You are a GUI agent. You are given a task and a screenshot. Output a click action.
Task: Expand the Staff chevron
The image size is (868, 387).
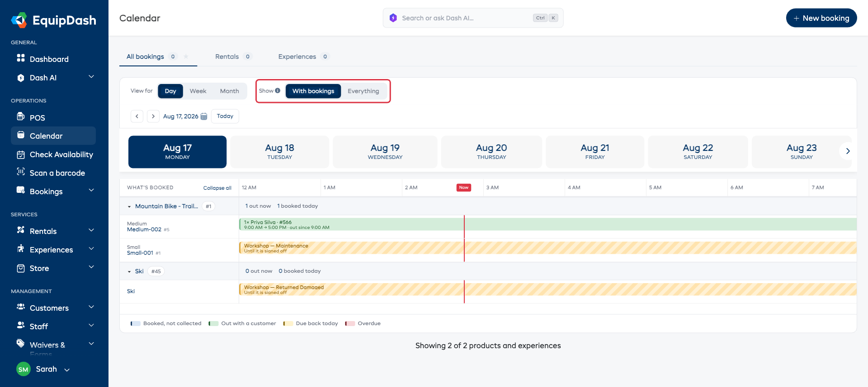[x=91, y=326]
